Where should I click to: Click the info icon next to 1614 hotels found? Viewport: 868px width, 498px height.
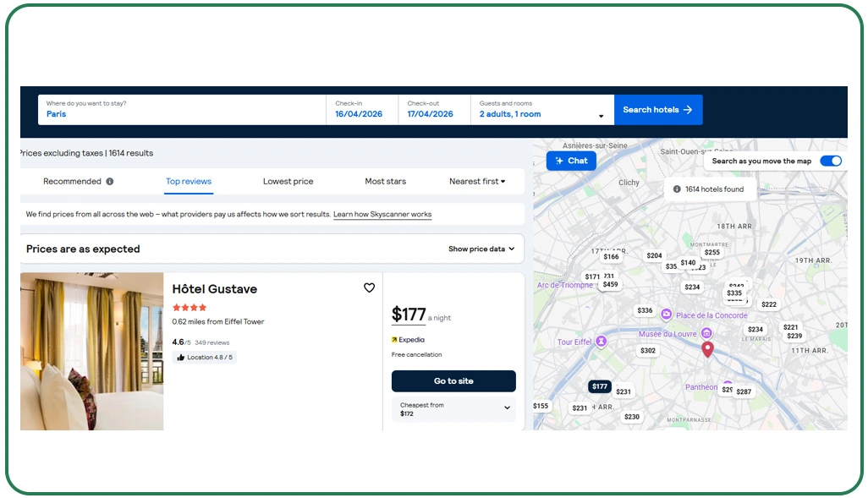click(677, 189)
